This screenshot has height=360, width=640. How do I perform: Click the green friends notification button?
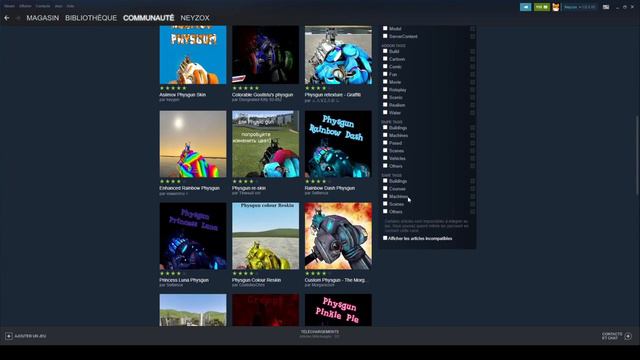coord(542,7)
